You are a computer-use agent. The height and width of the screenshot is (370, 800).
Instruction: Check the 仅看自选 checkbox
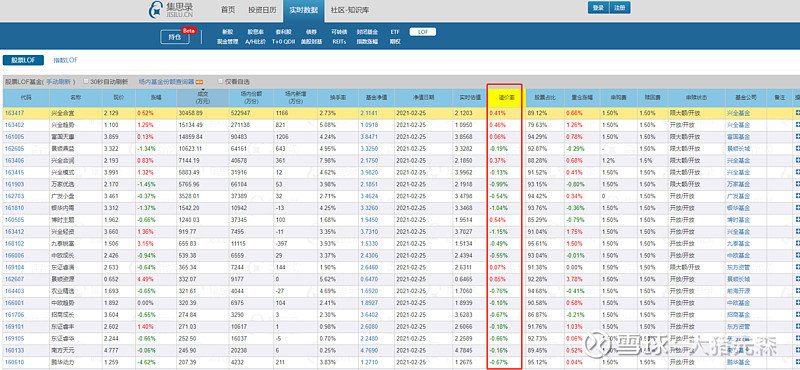click(220, 81)
